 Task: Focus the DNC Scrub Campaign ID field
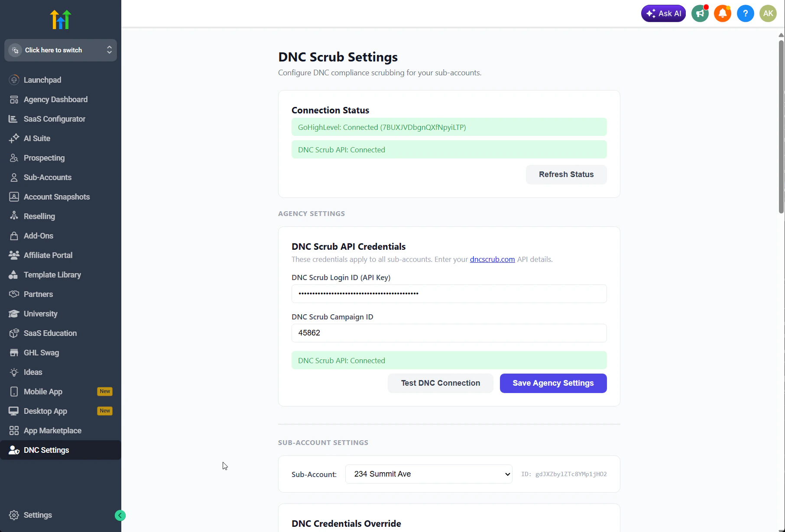[449, 333]
